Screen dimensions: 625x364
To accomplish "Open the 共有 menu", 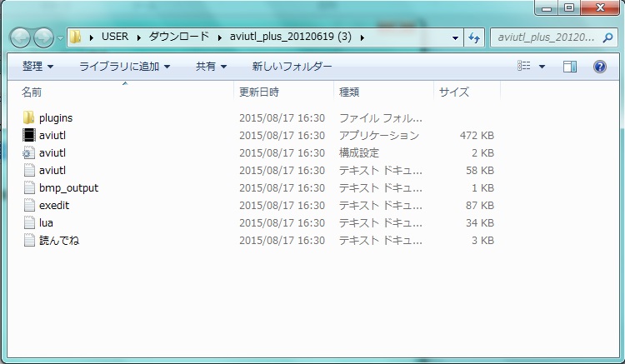I will 212,66.
